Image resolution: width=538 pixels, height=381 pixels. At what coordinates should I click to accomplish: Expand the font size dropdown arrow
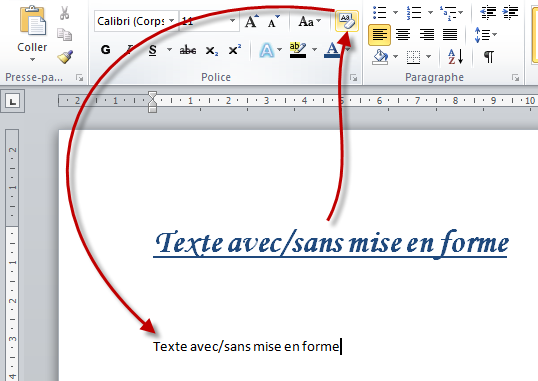(233, 21)
